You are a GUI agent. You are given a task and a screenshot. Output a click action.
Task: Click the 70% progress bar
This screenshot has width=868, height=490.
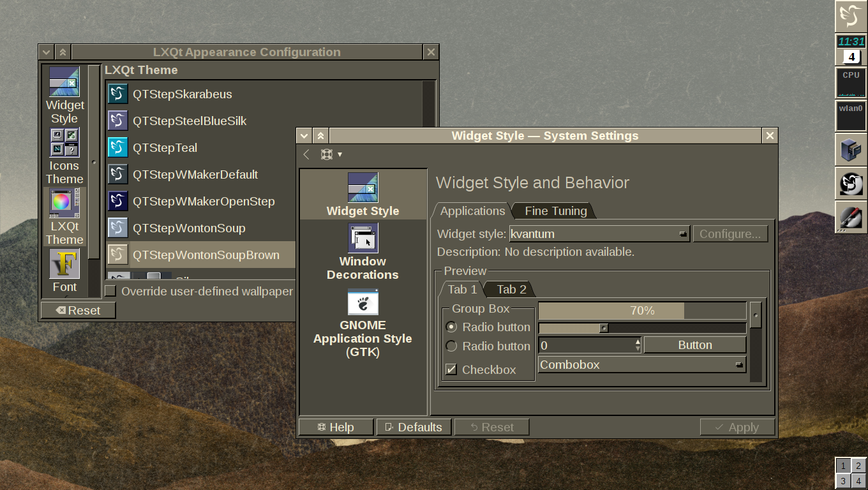pyautogui.click(x=642, y=311)
